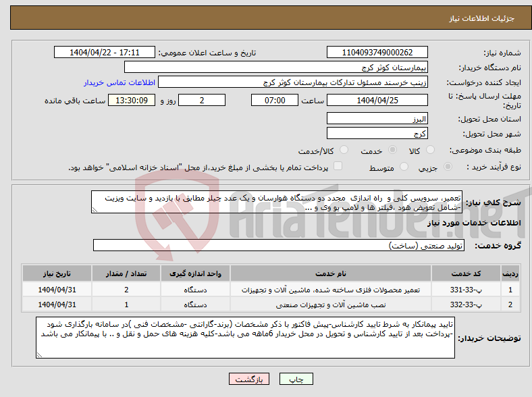Click the بازگشت (back) button
This screenshot has height=397, width=532.
tap(249, 379)
